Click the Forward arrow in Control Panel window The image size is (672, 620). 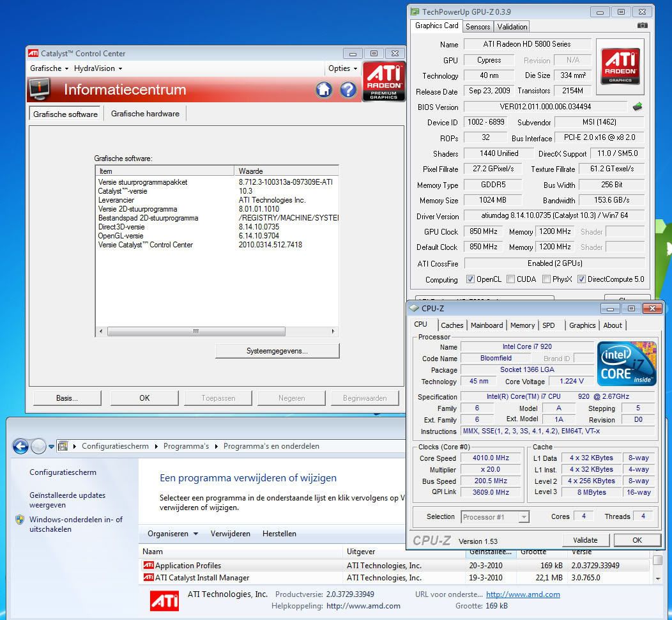38,446
